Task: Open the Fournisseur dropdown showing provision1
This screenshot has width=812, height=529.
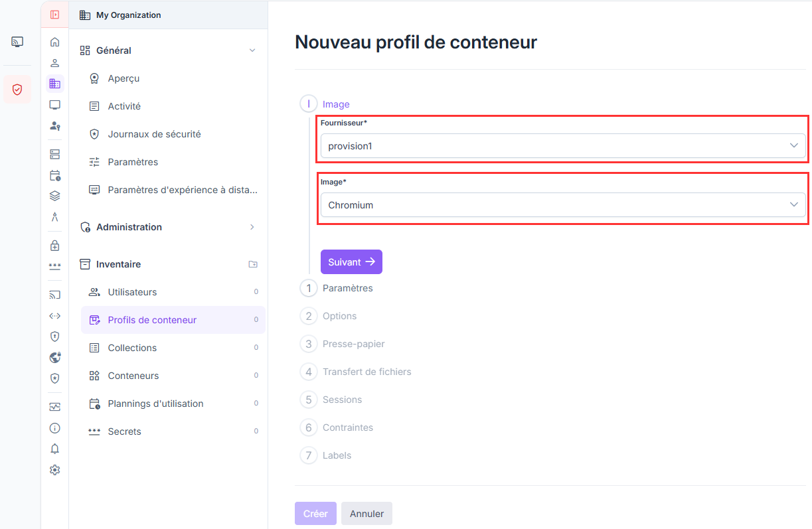Action: click(563, 145)
